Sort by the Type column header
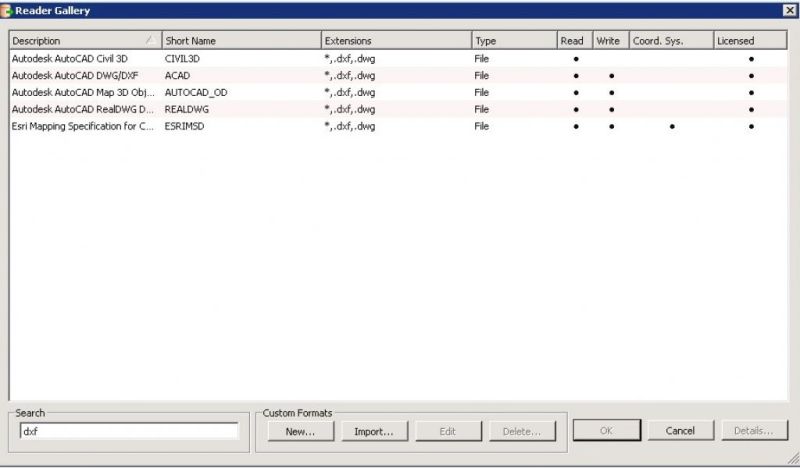Image resolution: width=800 pixels, height=468 pixels. click(x=514, y=40)
